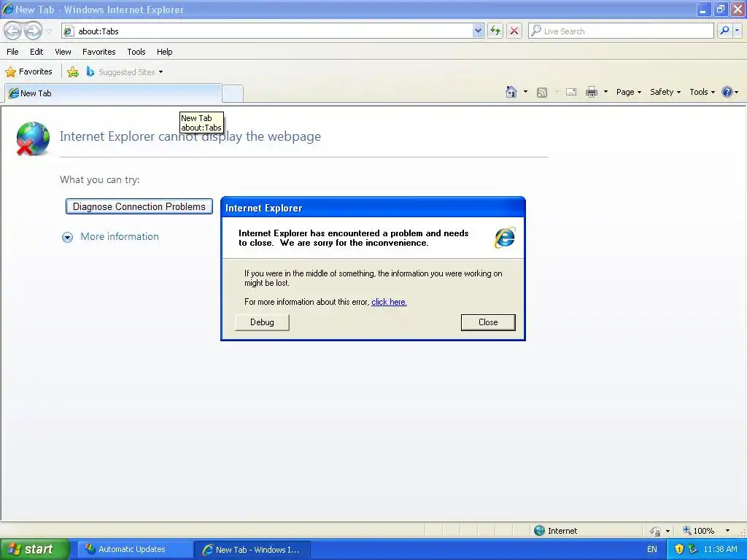Follow the 'click here' error link
747x560 pixels.
tap(389, 302)
